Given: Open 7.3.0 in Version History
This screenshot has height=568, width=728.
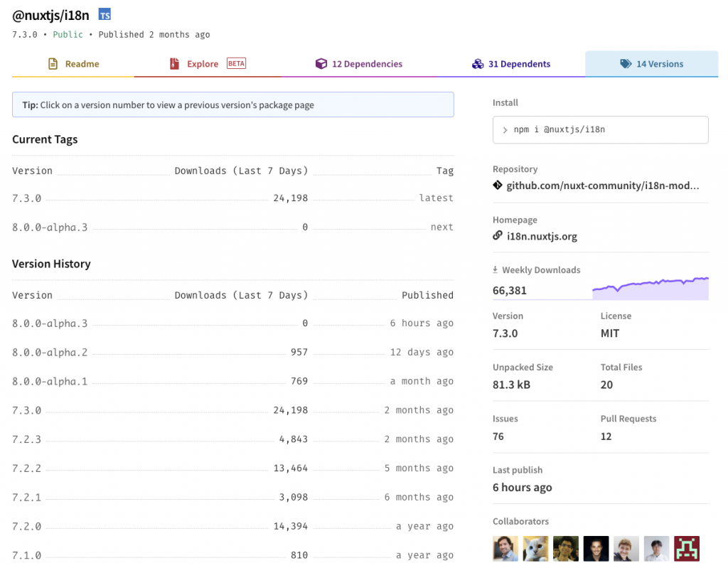Looking at the screenshot, I should point(26,411).
